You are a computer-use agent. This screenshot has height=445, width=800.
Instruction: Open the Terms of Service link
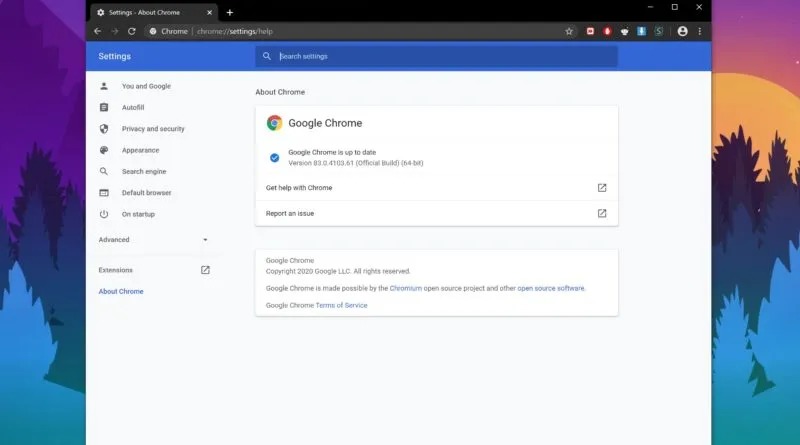341,305
